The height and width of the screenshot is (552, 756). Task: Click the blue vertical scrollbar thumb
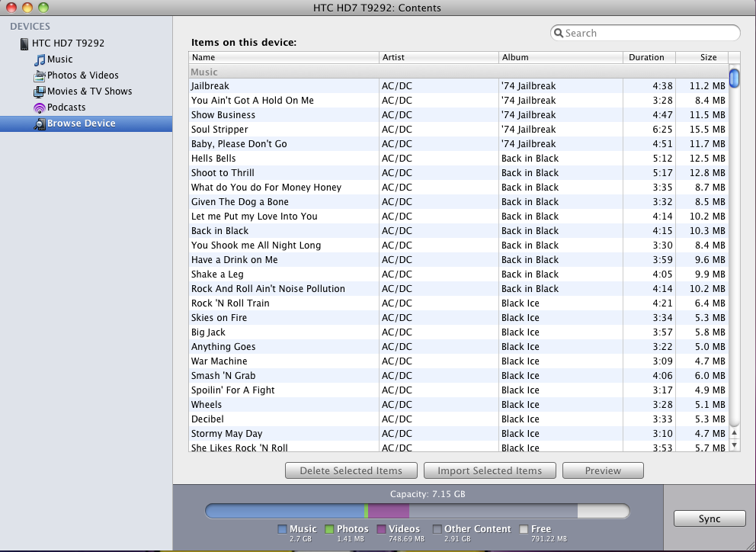click(735, 79)
